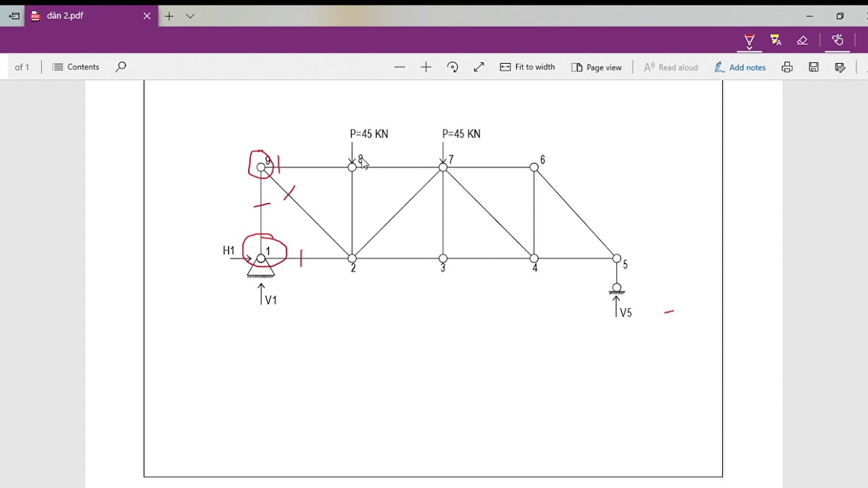Select the ballpoint pen tool

749,41
